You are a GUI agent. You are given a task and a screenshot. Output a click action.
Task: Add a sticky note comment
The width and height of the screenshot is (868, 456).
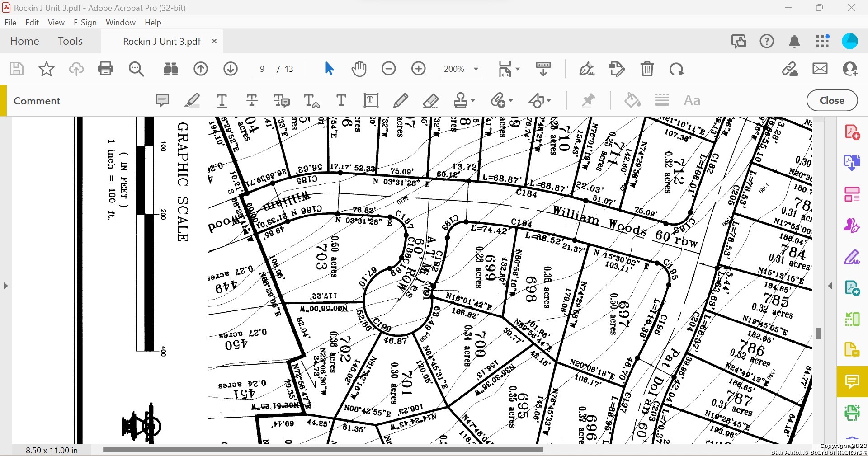[x=162, y=100]
